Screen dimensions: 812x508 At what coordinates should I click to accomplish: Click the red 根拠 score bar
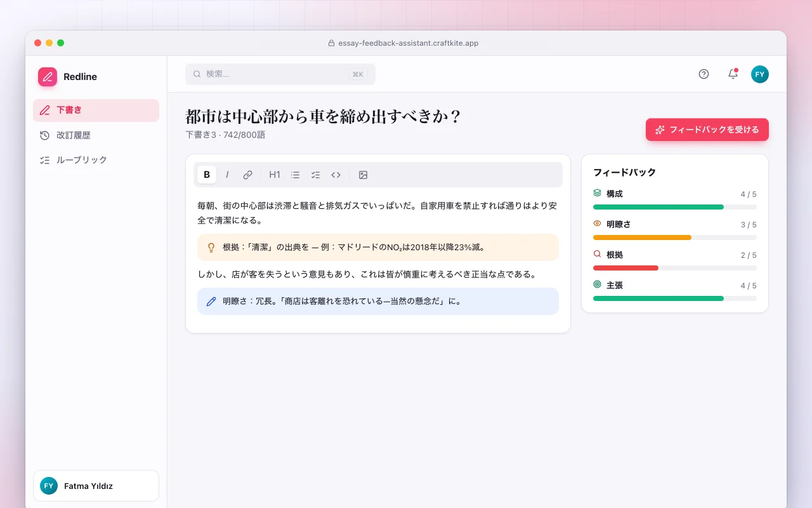coord(675,268)
